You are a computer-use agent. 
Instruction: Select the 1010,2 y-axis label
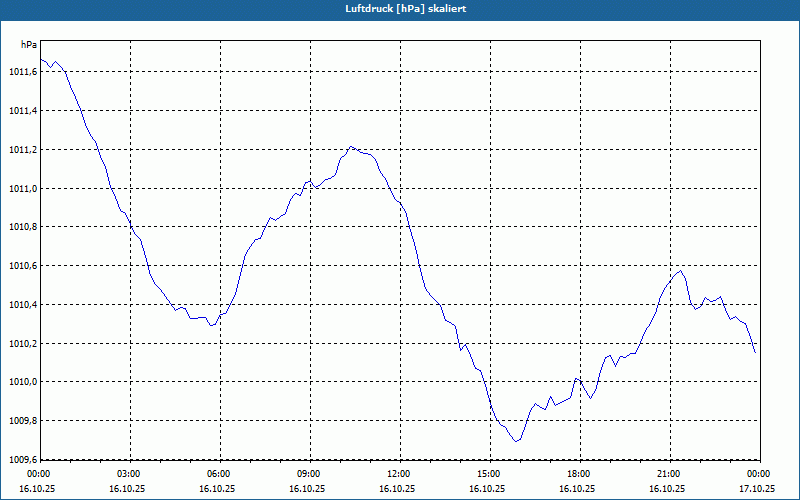click(23, 343)
